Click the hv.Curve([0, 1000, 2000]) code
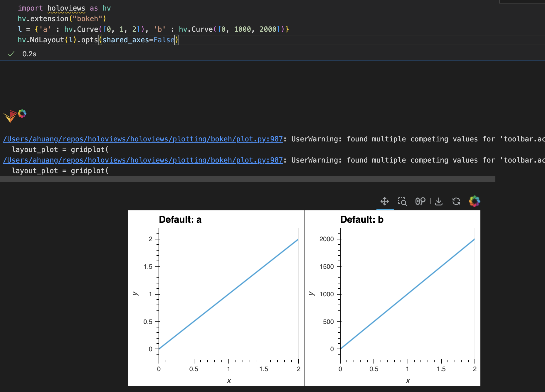The image size is (545, 392). [x=231, y=29]
